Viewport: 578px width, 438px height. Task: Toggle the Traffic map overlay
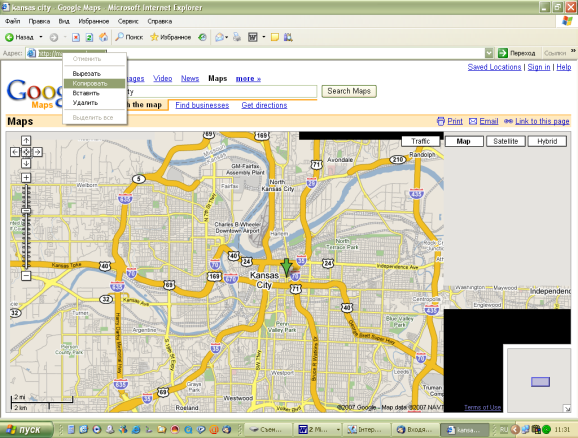click(421, 141)
